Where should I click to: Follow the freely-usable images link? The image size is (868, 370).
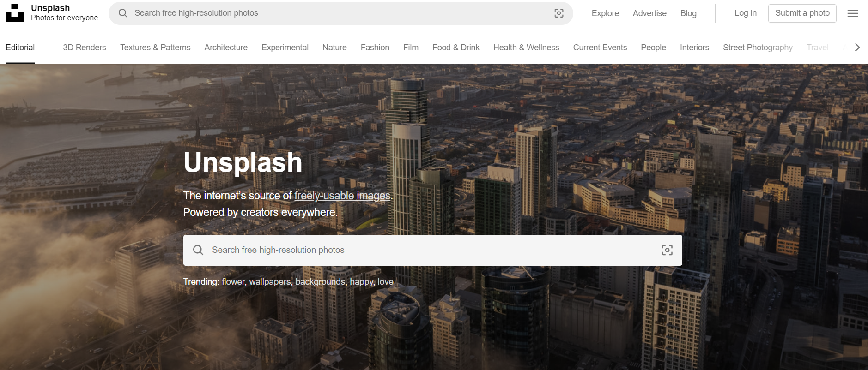coord(342,196)
